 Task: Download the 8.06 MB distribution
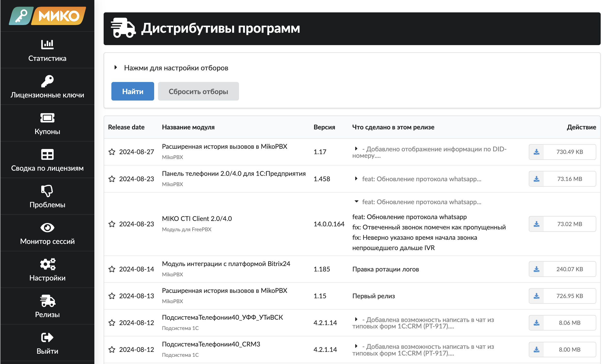563,323
